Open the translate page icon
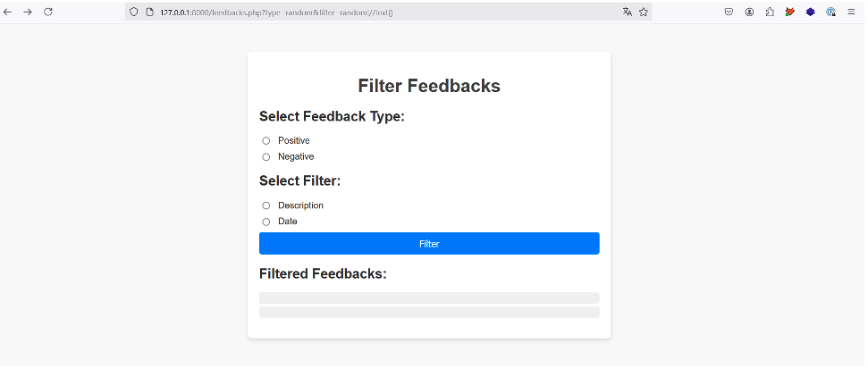 (628, 12)
